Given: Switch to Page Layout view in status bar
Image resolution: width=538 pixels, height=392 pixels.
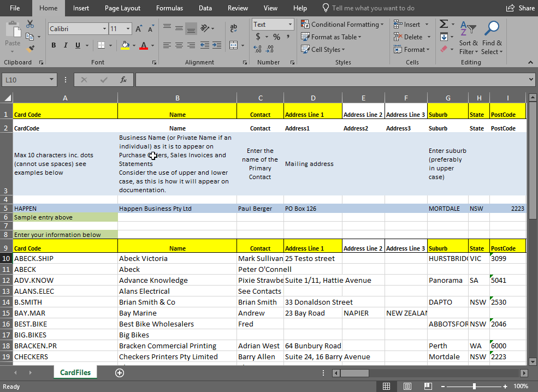Looking at the screenshot, I should pyautogui.click(x=407, y=386).
